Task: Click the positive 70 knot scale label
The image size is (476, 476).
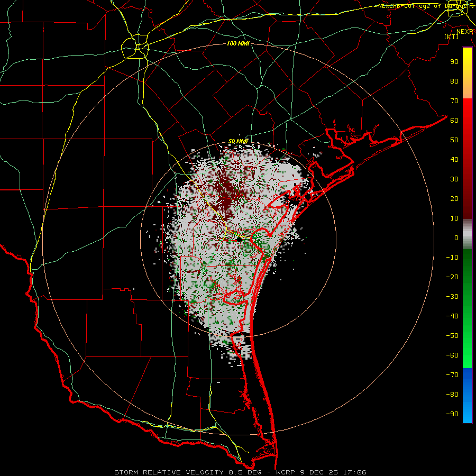Action: click(x=454, y=101)
